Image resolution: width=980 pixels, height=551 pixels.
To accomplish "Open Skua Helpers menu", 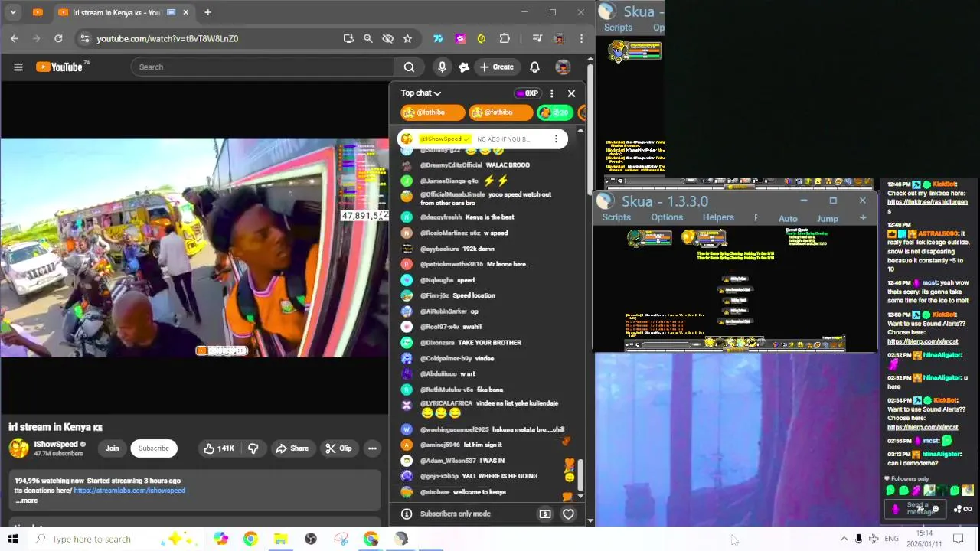I will click(x=718, y=217).
